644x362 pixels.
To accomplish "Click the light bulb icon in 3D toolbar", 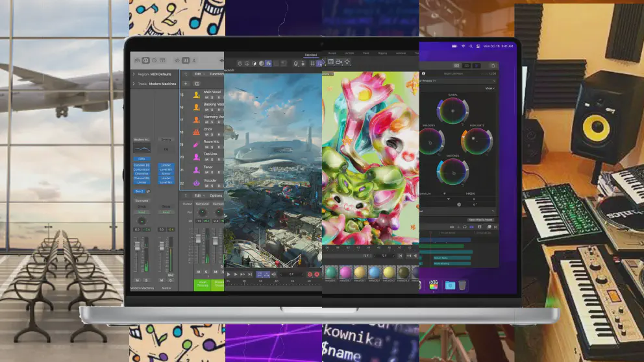I will (x=347, y=62).
